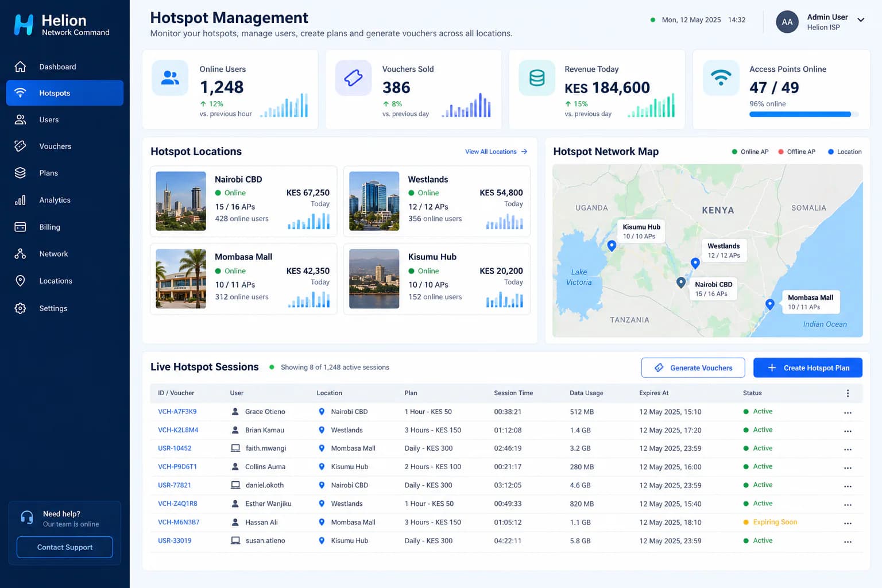Click the user icon beside Grace Otieno
Viewport: 882px width, 588px height.
(235, 412)
